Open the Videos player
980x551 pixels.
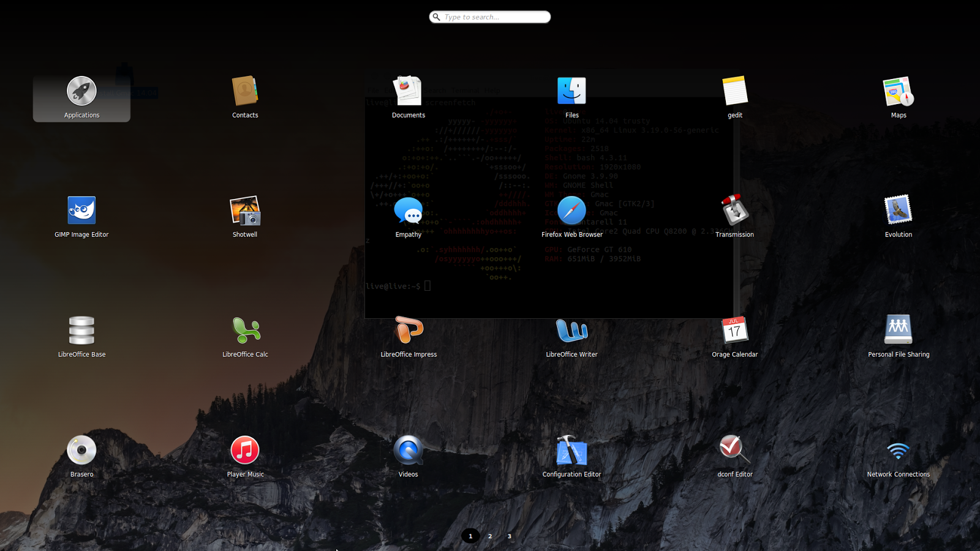[409, 451]
